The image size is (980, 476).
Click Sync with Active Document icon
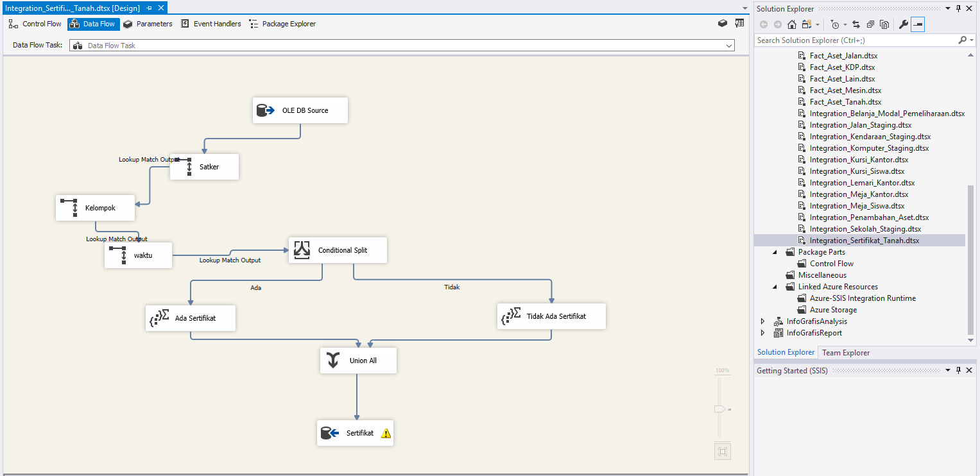pyautogui.click(x=856, y=24)
